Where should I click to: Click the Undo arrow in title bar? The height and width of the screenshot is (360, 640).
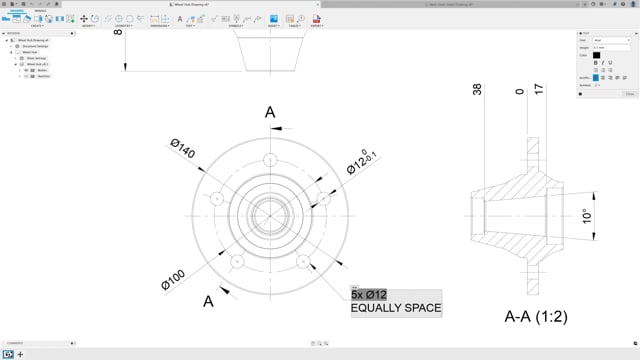32,4
